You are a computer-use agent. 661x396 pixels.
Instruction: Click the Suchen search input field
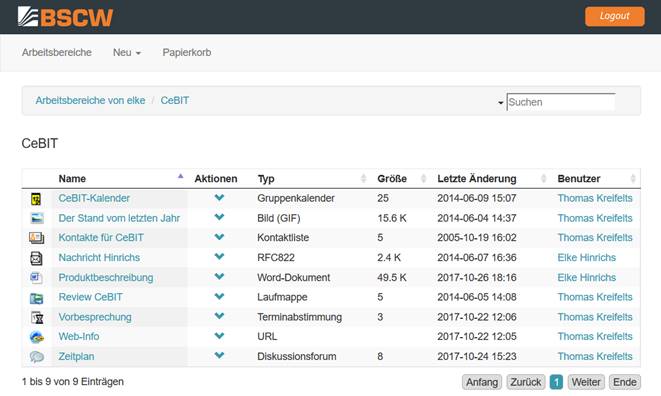561,102
